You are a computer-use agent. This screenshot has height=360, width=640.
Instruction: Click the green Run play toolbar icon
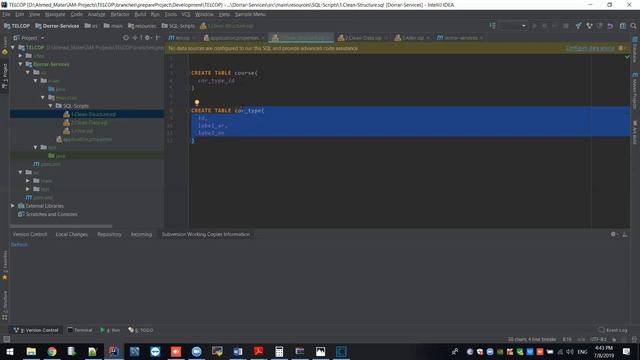pos(534,26)
